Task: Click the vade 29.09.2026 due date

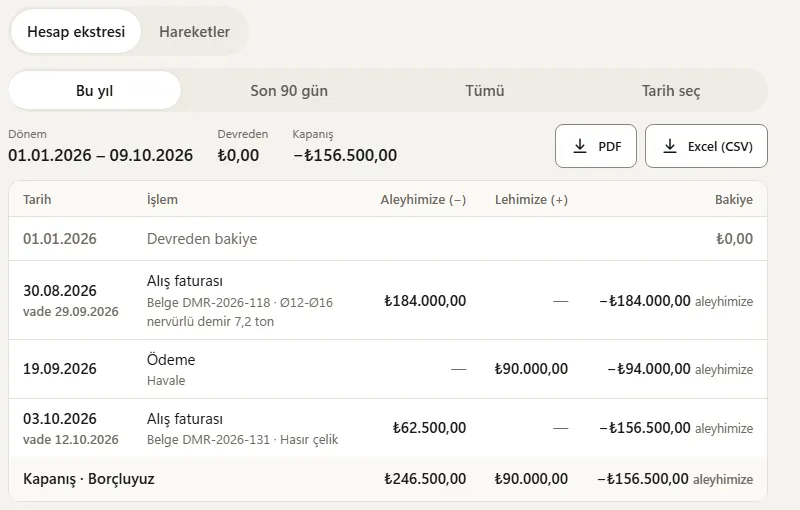Action: tap(70, 312)
